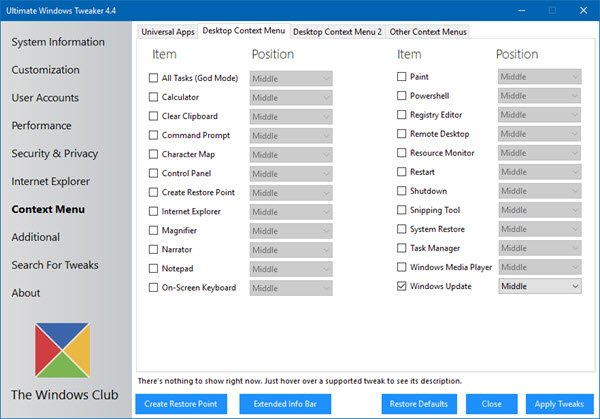Click Restore Defaults button
The image size is (600, 419).
pyautogui.click(x=419, y=404)
